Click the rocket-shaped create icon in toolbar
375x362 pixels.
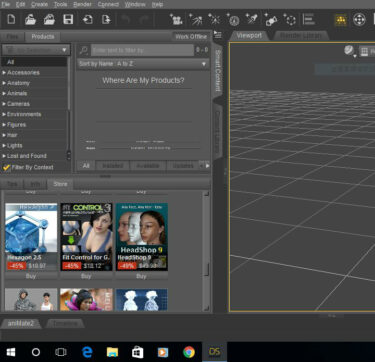[x=252, y=19]
